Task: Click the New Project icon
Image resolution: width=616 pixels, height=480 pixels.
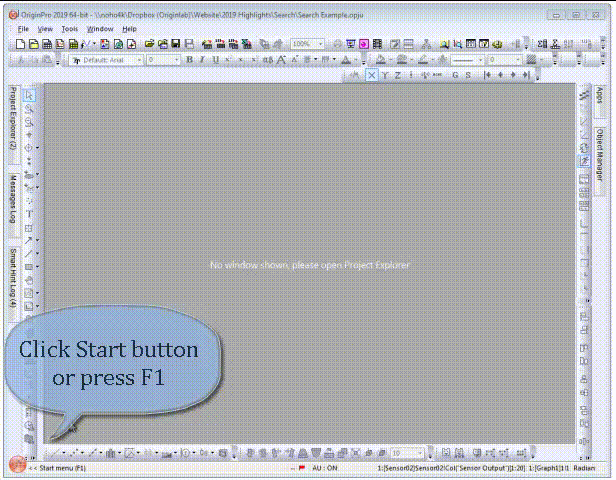Action: click(20, 44)
